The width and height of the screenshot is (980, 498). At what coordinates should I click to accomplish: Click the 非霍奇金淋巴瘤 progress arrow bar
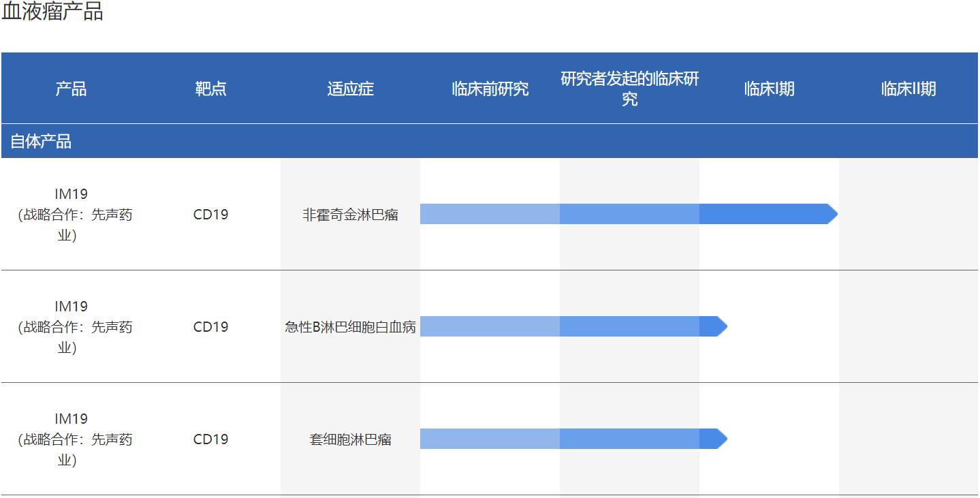point(613,214)
